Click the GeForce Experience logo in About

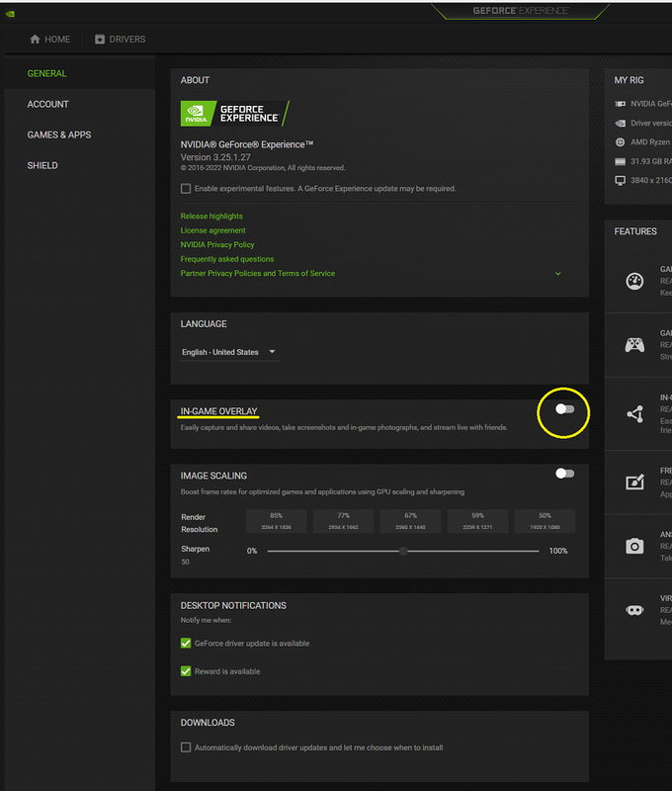click(x=235, y=114)
